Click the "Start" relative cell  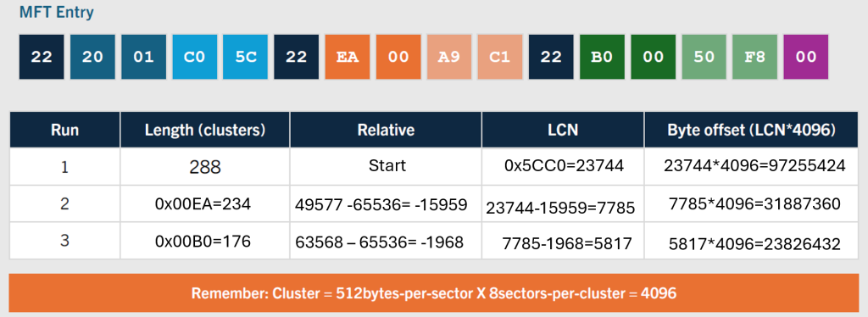386,166
